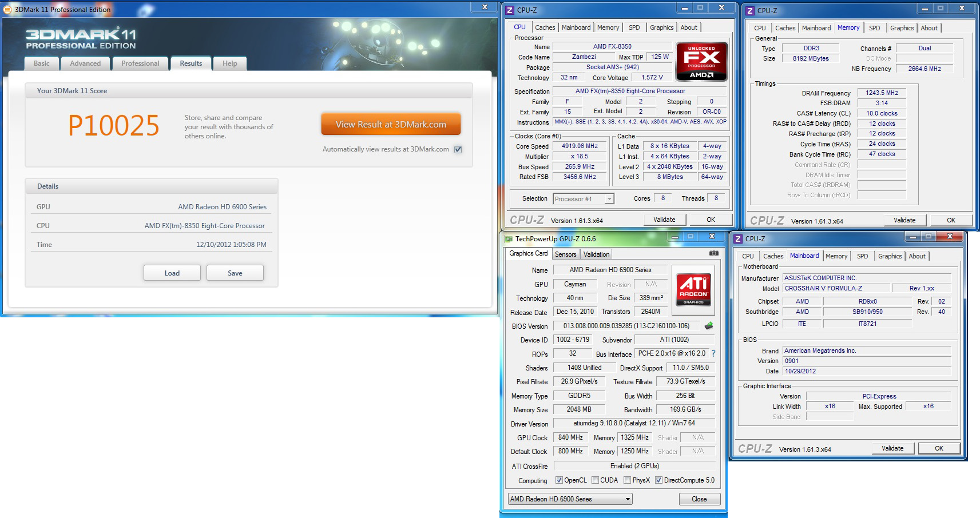The height and width of the screenshot is (518, 980).
Task: Open Graphics tab in the CPU-Z Memory window
Action: (902, 28)
